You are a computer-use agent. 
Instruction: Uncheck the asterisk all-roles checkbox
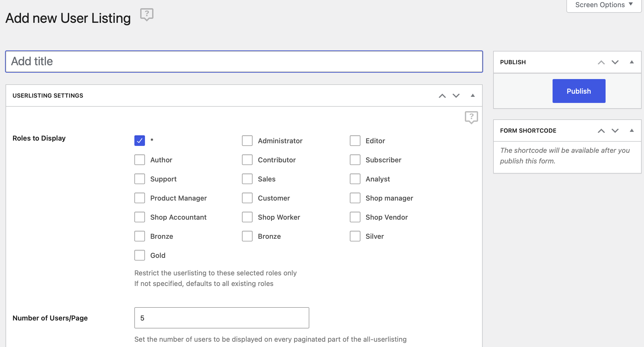click(x=140, y=141)
